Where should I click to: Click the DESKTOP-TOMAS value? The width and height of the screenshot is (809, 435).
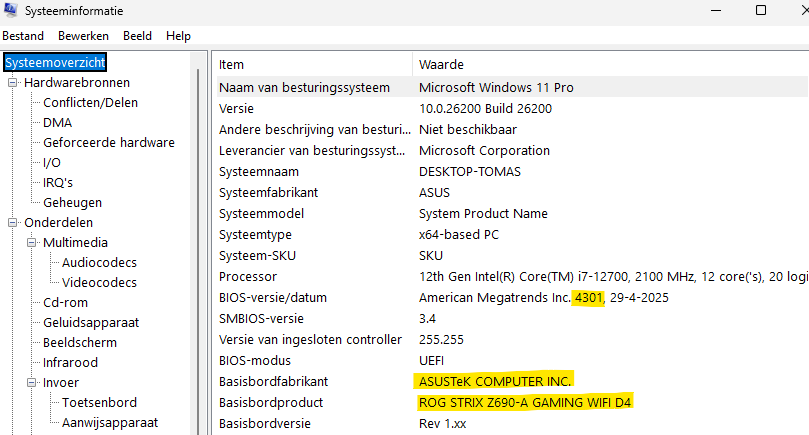coord(470,172)
